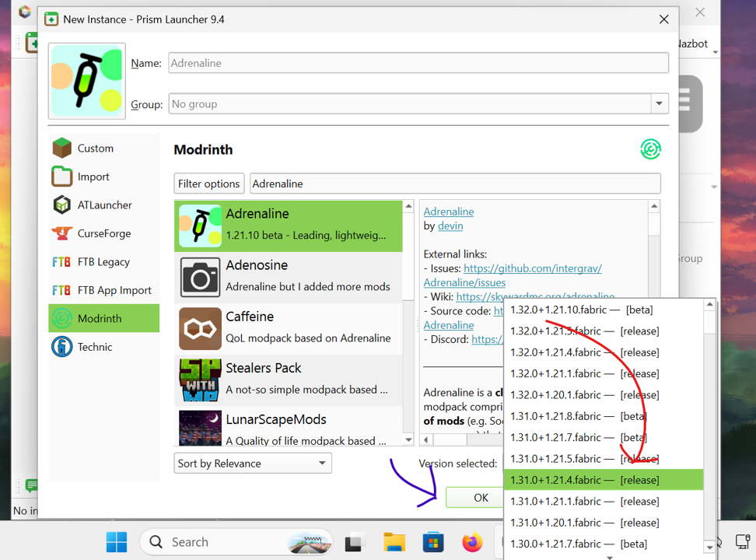Click the green Modrinth logo icon
This screenshot has width=756, height=560.
tap(650, 149)
